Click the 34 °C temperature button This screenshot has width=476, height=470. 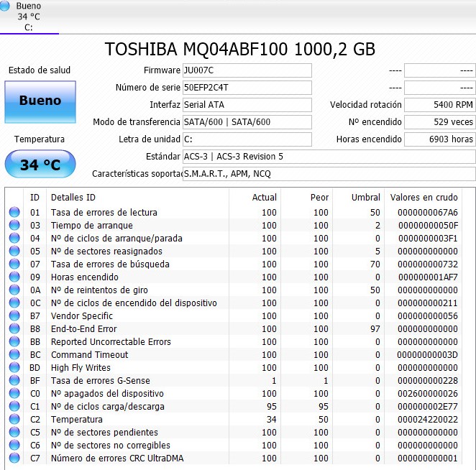click(40, 164)
